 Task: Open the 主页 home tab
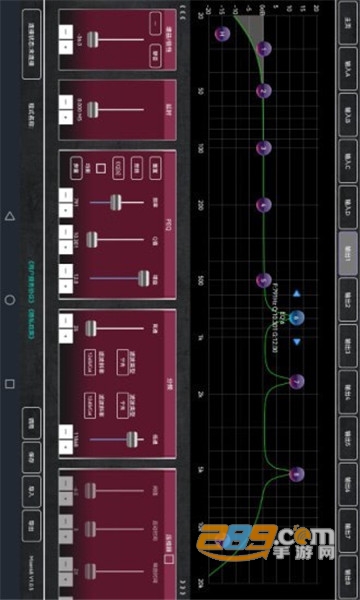point(348,22)
